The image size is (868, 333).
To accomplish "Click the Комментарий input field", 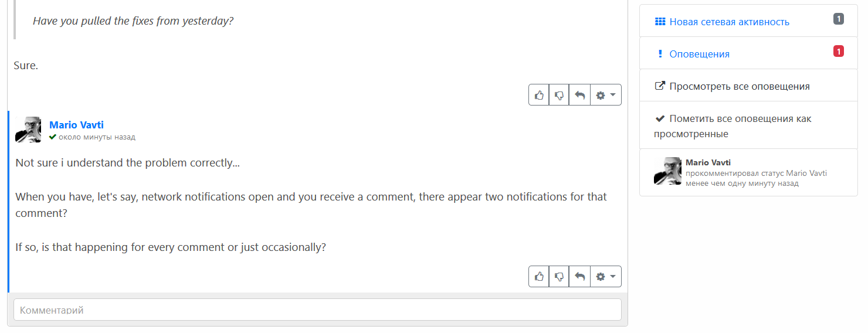I will click(317, 310).
